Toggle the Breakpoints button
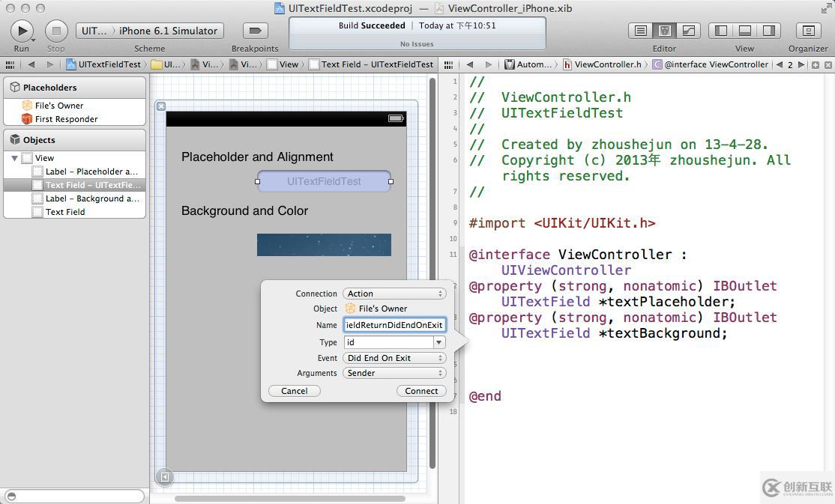Viewport: 835px width, 504px height. (255, 31)
